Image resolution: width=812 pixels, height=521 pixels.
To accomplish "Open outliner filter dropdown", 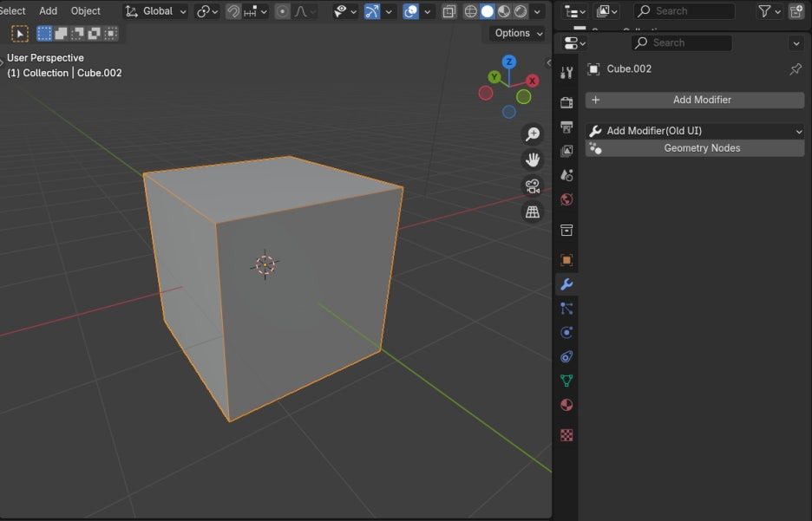I will coord(769,11).
